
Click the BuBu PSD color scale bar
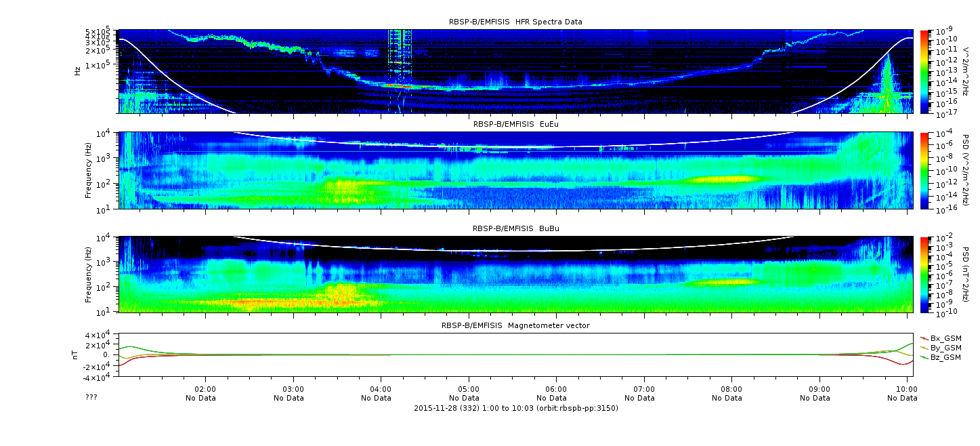[924, 275]
